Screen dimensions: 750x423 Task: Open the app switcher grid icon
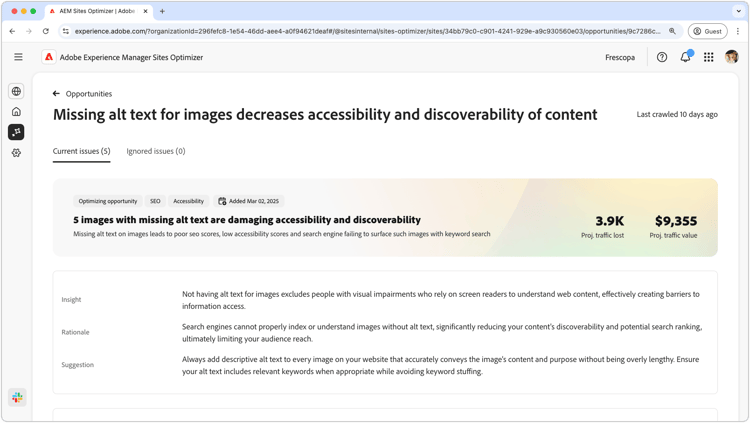708,57
